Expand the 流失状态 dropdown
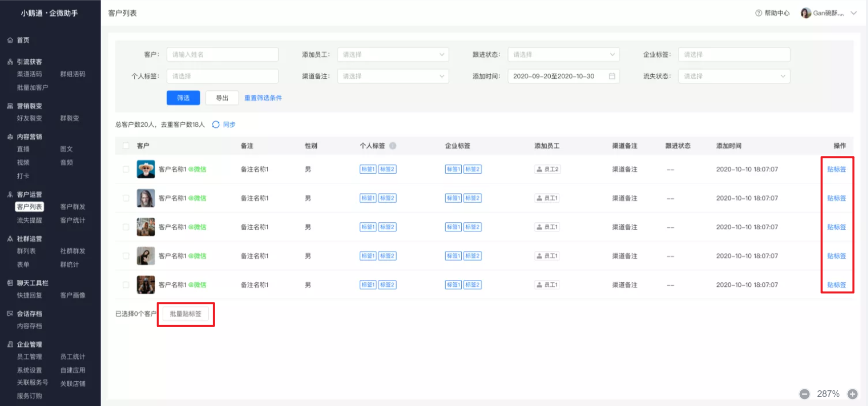Image resolution: width=868 pixels, height=406 pixels. click(734, 76)
